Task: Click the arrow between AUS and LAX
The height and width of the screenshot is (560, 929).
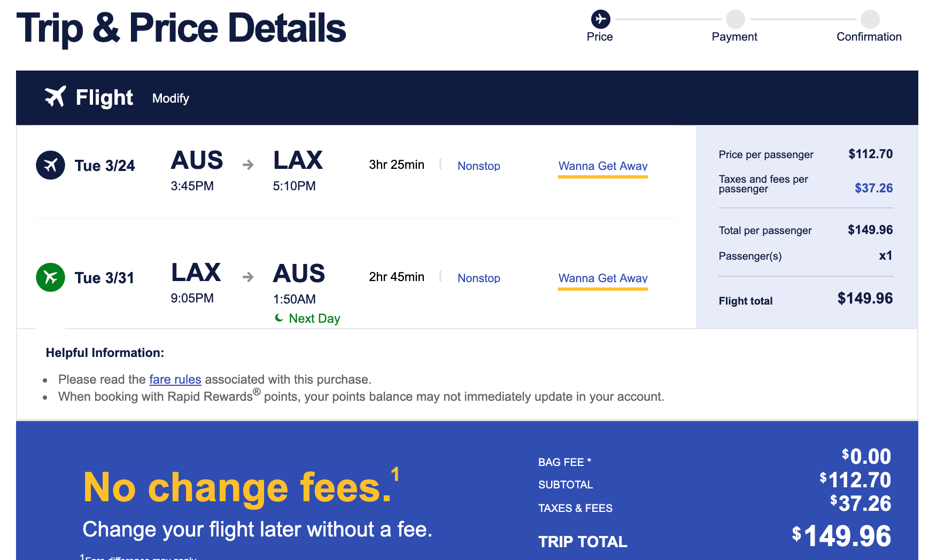Action: tap(247, 165)
